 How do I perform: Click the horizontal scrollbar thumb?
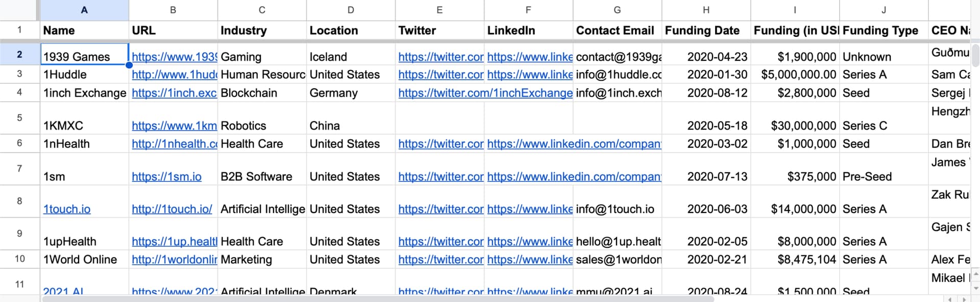(x=378, y=299)
